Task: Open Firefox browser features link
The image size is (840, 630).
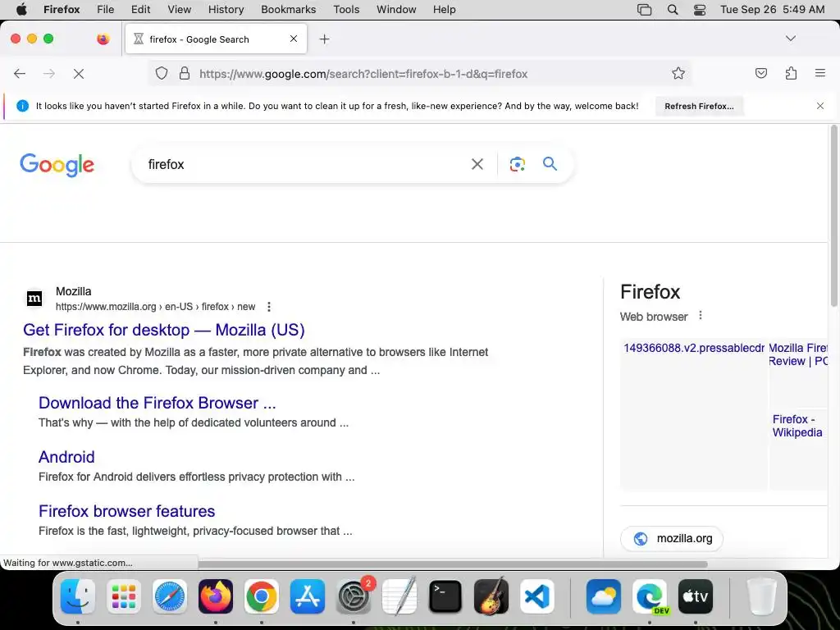Action: coord(126,511)
